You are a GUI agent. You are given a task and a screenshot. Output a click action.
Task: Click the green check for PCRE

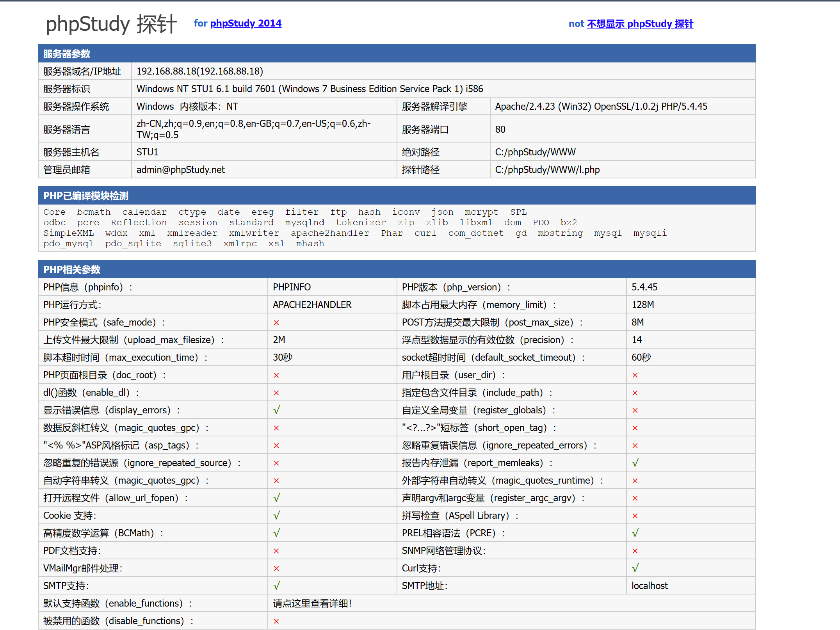[635, 533]
